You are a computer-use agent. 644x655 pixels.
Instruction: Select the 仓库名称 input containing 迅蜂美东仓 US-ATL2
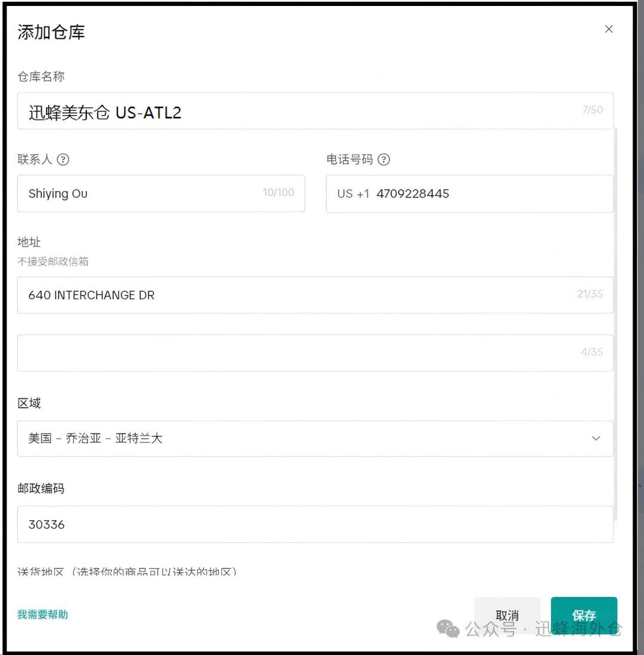point(239,110)
